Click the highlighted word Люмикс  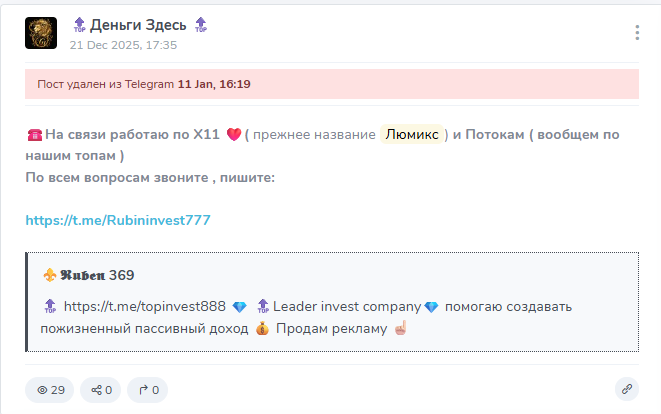[x=412, y=134]
